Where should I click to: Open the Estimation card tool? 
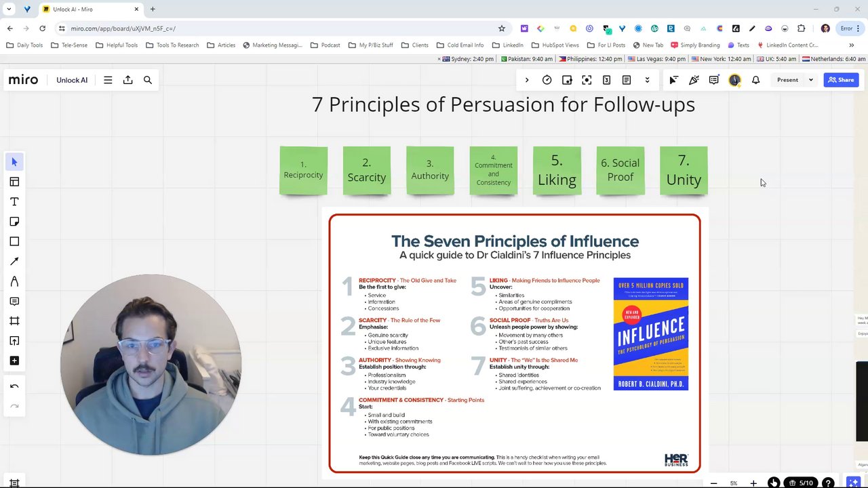click(x=606, y=80)
